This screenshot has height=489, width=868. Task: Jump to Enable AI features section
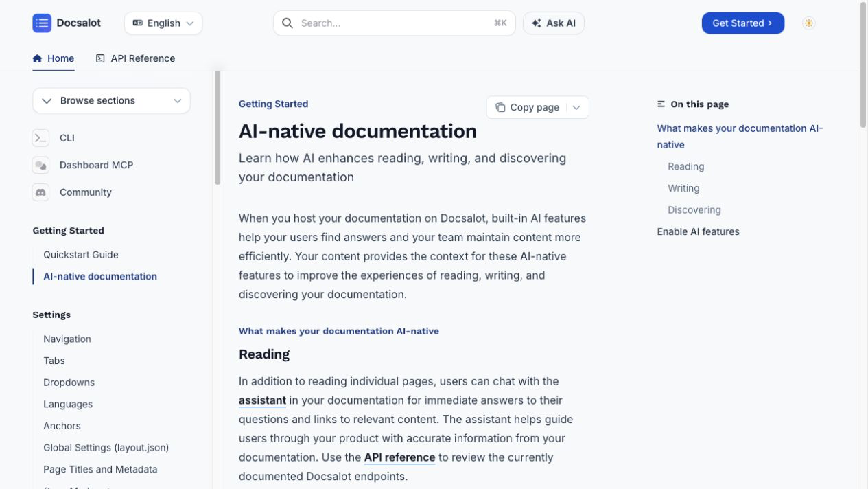698,231
